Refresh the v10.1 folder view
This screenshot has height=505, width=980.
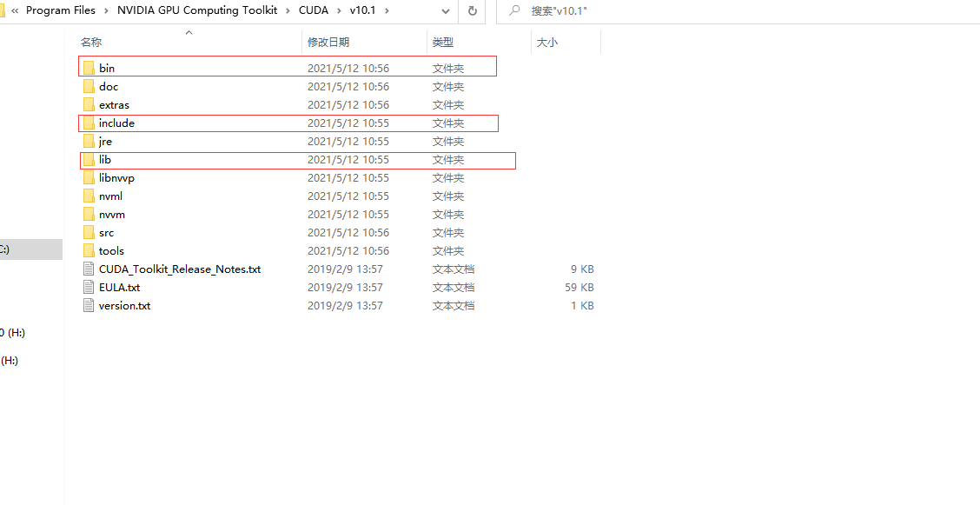(473, 10)
